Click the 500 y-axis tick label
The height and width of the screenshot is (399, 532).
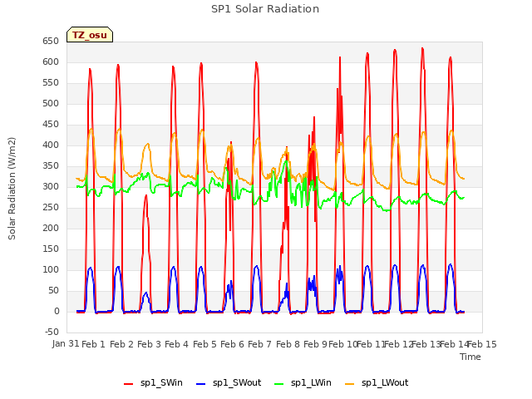51,103
